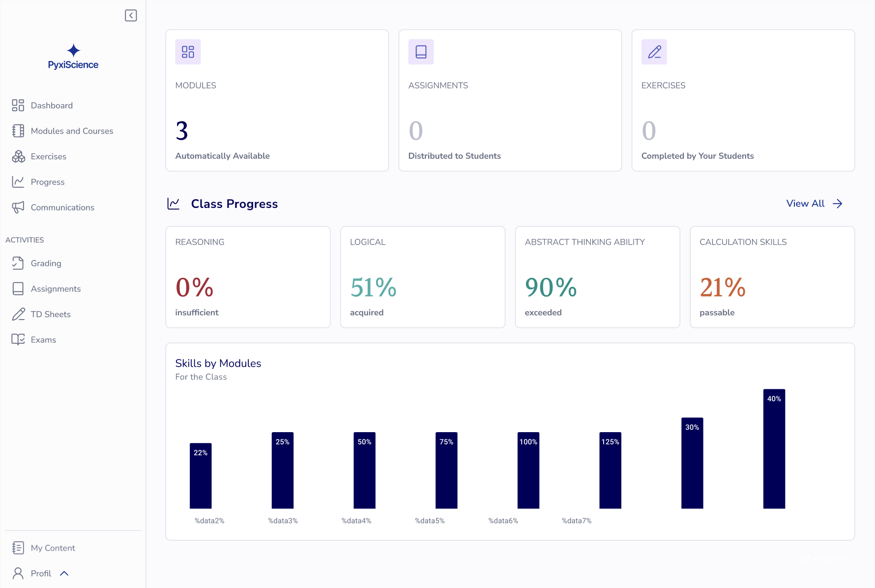875x588 pixels.
Task: Click the PyxiScience star logo
Action: tap(74, 50)
